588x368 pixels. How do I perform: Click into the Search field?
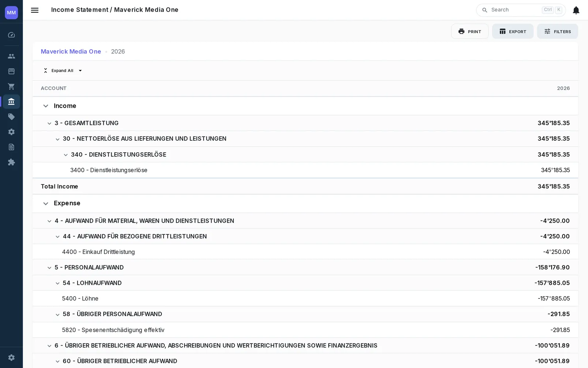[521, 10]
